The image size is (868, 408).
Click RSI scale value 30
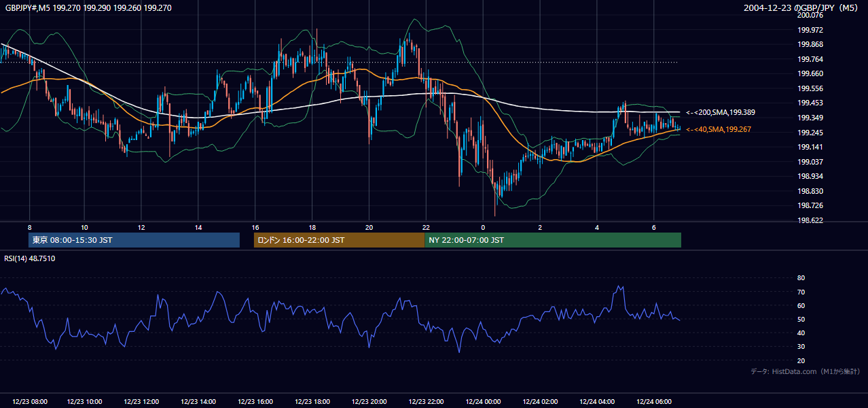801,347
